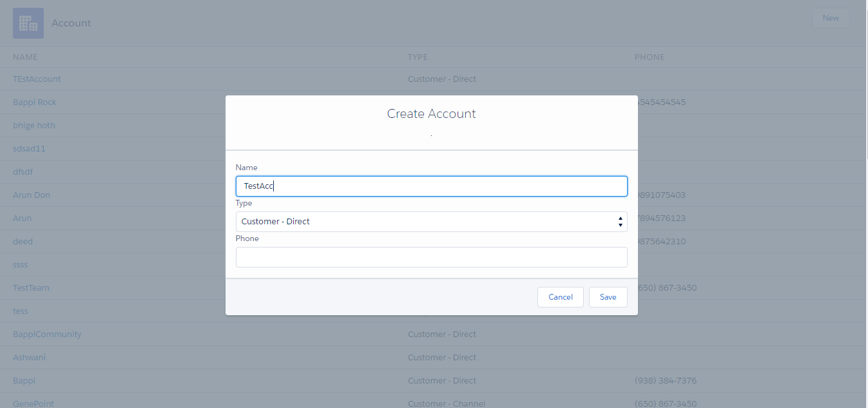Open the Type dropdown in the modal
Image resolution: width=868 pixels, height=408 pixels.
(431, 221)
